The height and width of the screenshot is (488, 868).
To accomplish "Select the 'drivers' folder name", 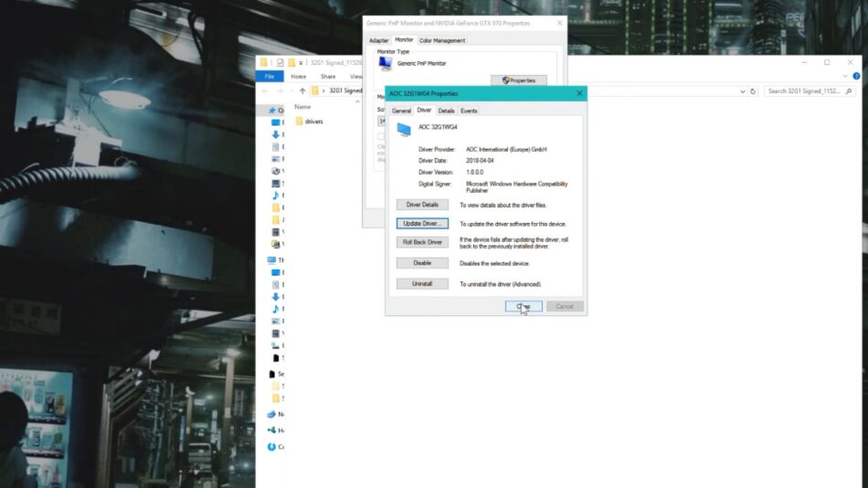I will pos(314,122).
